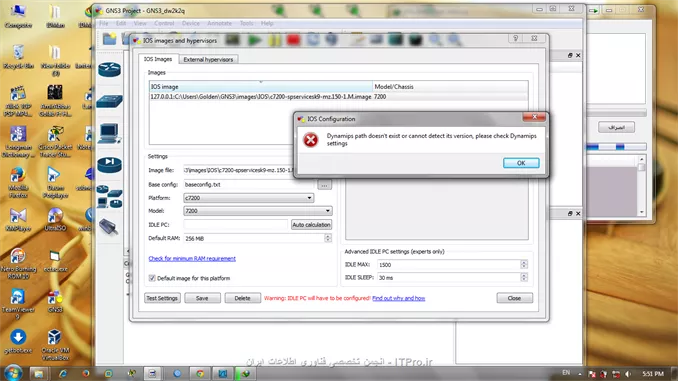Open Windows Explorer from the taskbar
Viewport: 678px width, 381px height.
(x=38, y=373)
